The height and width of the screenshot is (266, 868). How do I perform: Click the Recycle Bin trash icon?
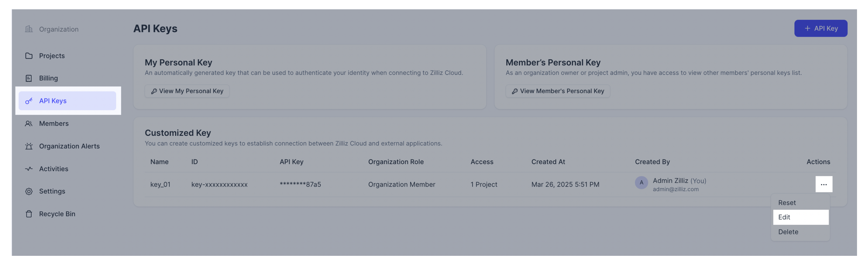(29, 214)
